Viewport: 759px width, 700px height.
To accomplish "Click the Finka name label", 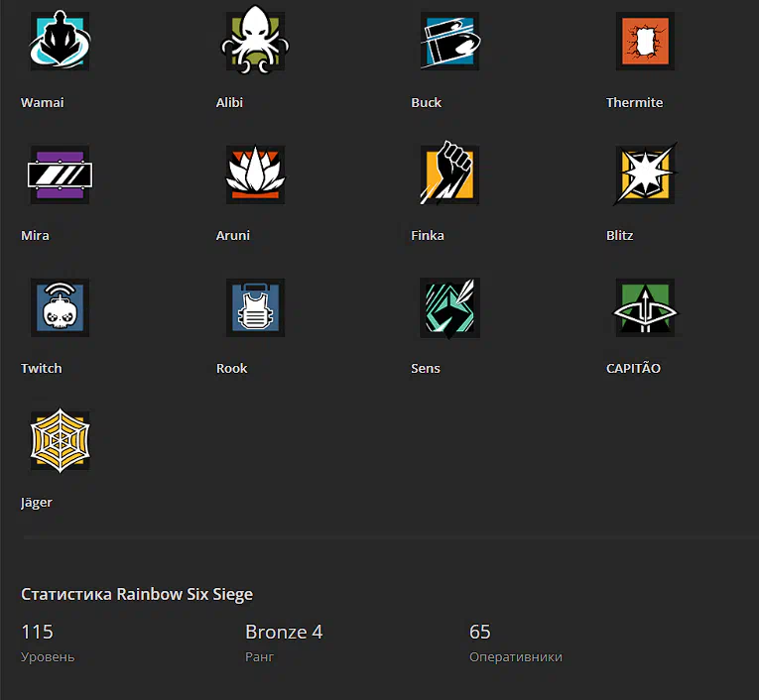I will point(428,236).
